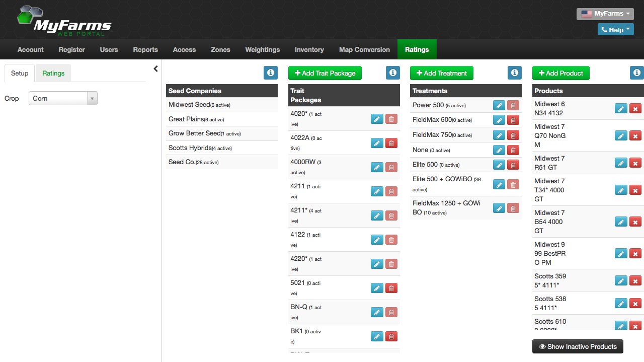644x362 pixels.
Task: Delete the Elite 500 treatment
Action: point(513,165)
